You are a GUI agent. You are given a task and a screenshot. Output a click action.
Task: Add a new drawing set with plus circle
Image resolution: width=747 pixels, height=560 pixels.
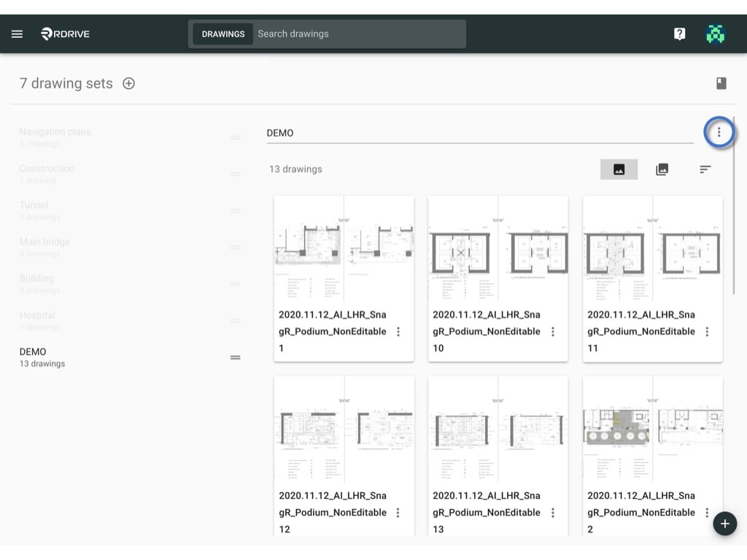coord(128,83)
